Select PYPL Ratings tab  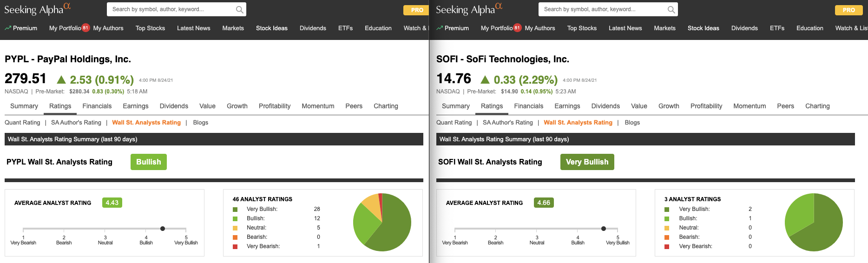point(60,106)
